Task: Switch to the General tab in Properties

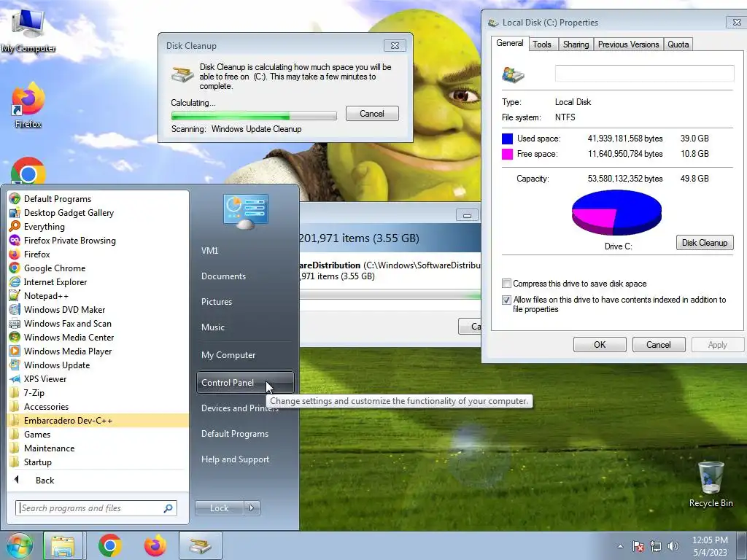Action: (x=509, y=43)
